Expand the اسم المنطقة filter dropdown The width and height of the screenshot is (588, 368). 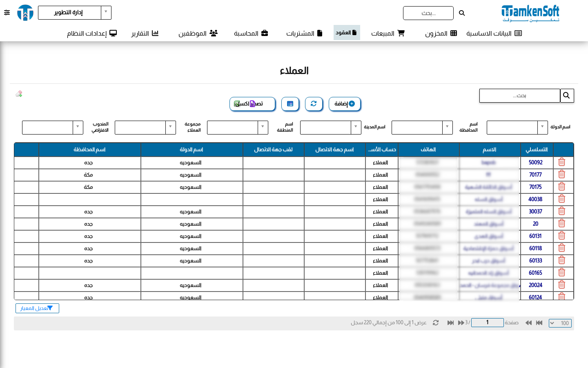(263, 128)
